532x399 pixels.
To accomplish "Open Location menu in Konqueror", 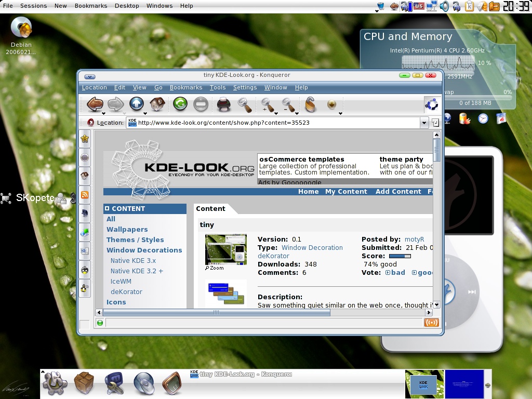I will click(95, 87).
